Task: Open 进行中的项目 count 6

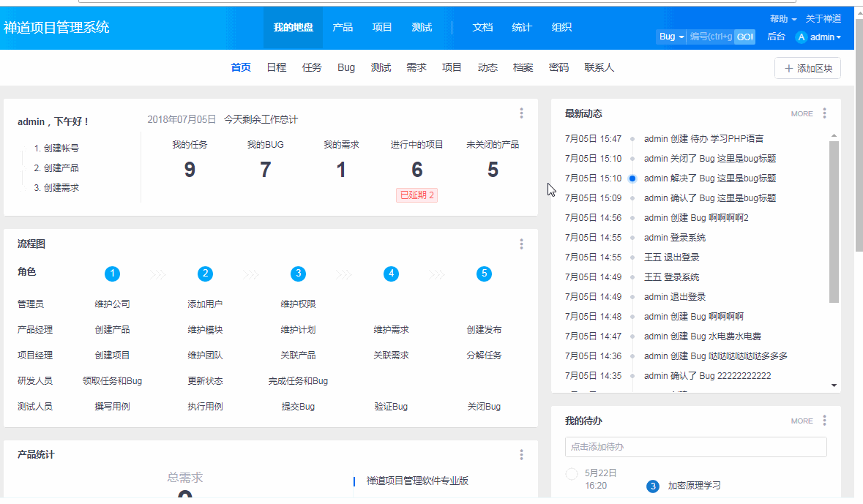Action: pyautogui.click(x=416, y=170)
